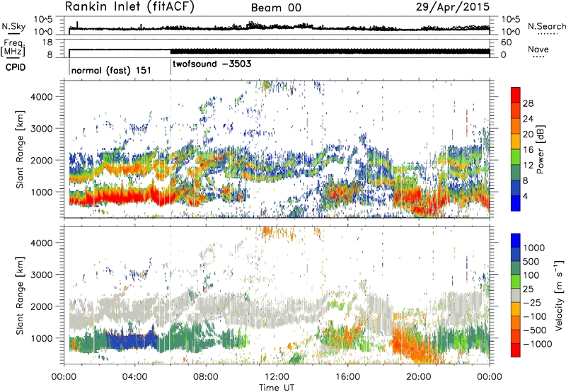
Task: Click the '20:00' time axis tick
Action: point(419,377)
